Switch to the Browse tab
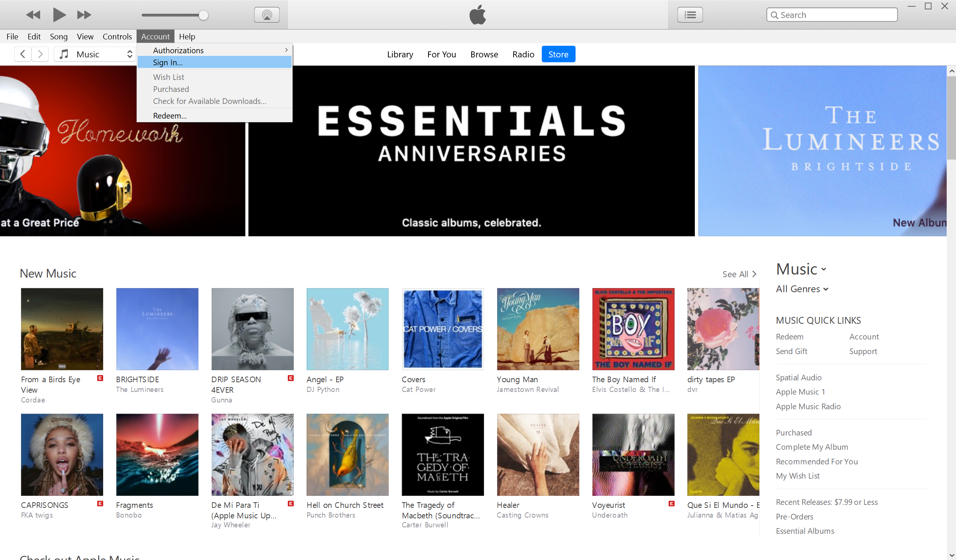Image resolution: width=956 pixels, height=560 pixels. 484,54
